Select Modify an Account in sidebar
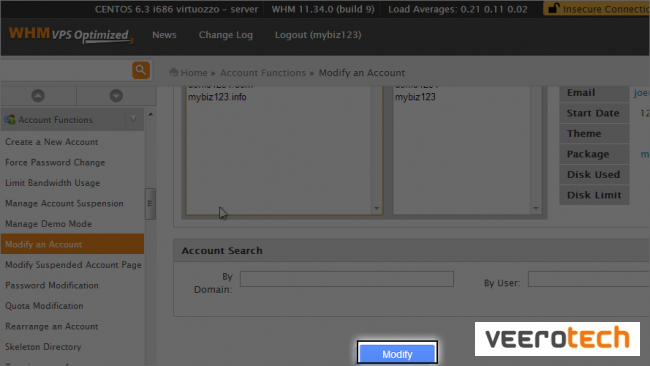 [72, 244]
